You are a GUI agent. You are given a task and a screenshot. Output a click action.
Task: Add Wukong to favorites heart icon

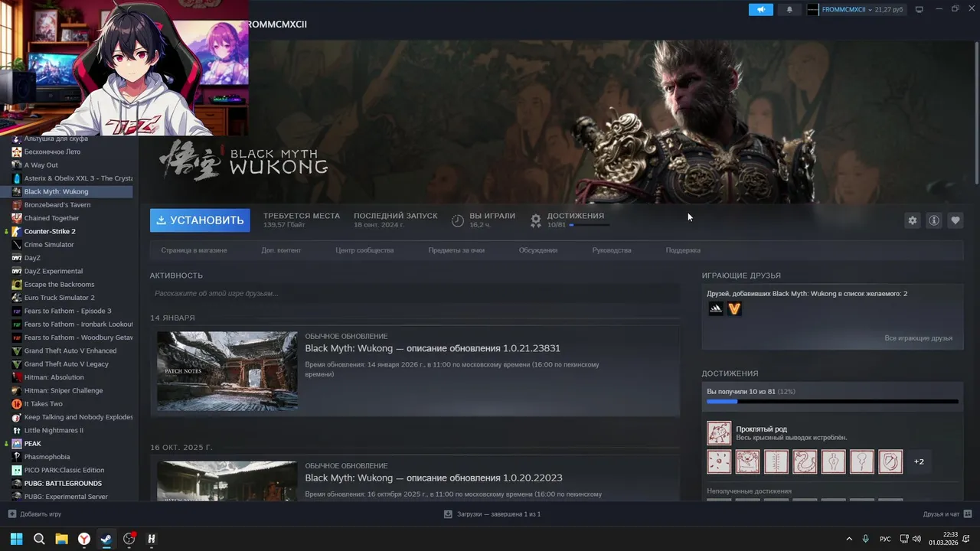pos(955,220)
